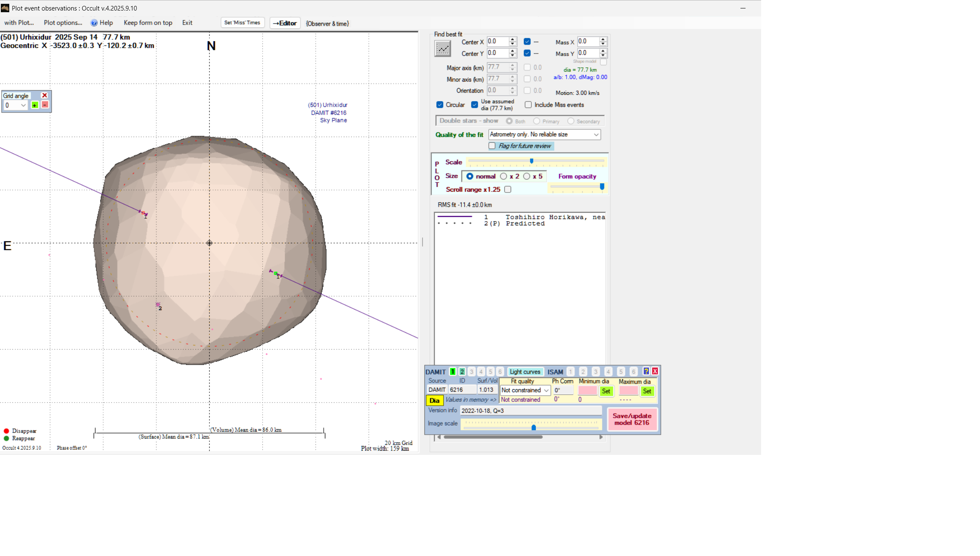This screenshot has width=980, height=556.
Task: Select DAMIT model 2 button
Action: [x=462, y=372]
